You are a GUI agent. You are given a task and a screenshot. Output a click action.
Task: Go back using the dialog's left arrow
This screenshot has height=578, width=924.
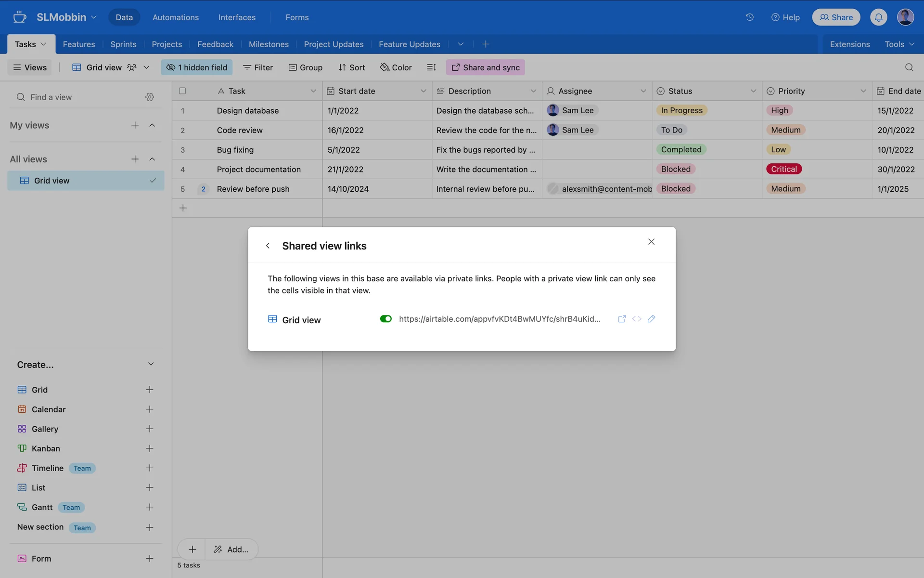[x=268, y=246]
